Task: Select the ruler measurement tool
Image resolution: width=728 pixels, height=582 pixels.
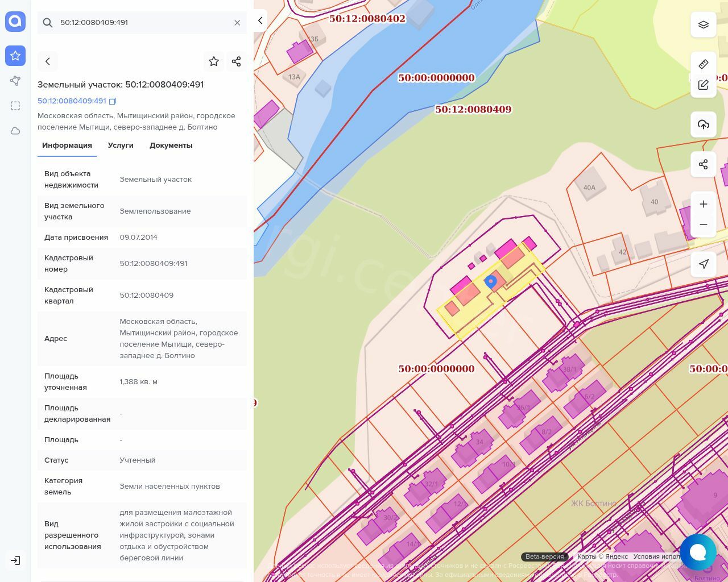Action: point(703,64)
